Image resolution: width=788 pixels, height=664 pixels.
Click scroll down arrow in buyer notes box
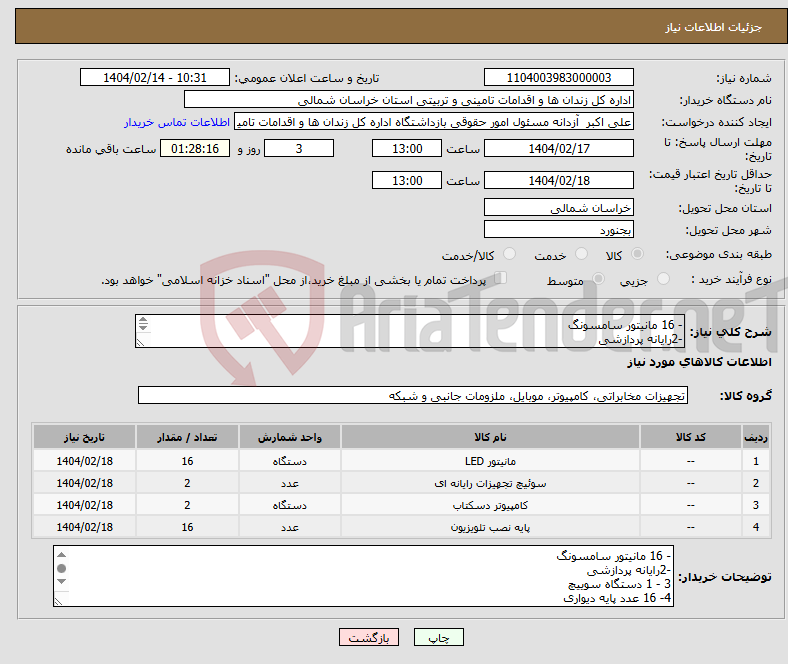click(x=61, y=582)
